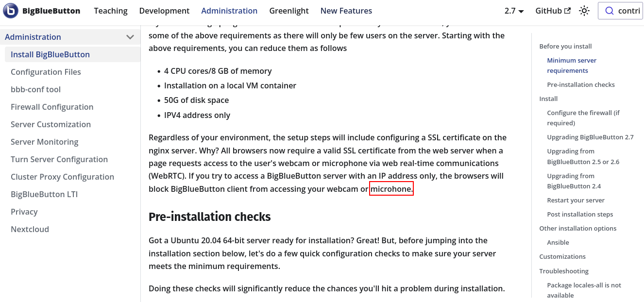The image size is (644, 302).
Task: Jump to Minimum server requirements section
Action: click(572, 65)
